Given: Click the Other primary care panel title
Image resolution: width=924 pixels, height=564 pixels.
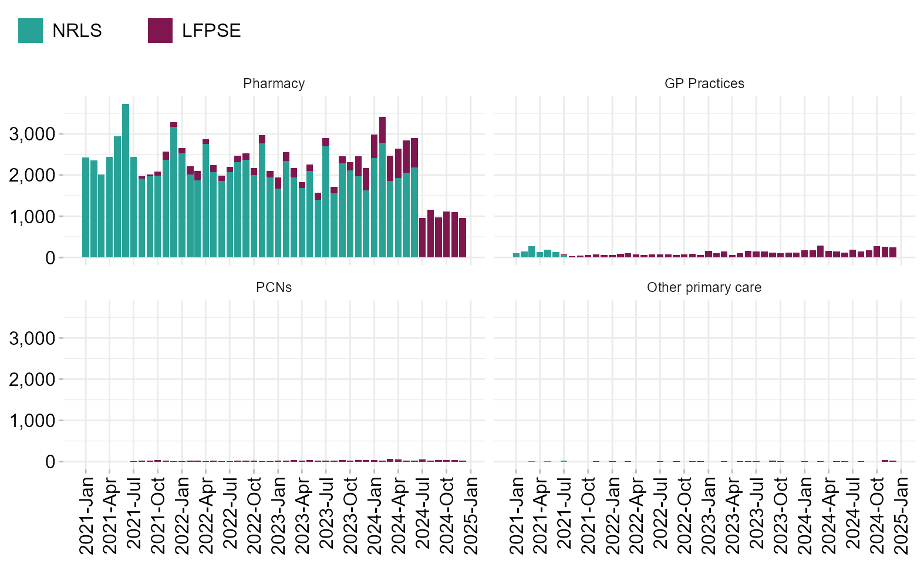Looking at the screenshot, I should click(x=704, y=287).
